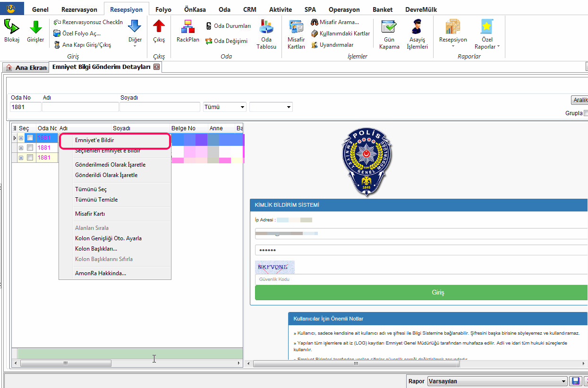The image size is (588, 388).
Task: Go to the CRM ribbon tab
Action: coord(250,9)
